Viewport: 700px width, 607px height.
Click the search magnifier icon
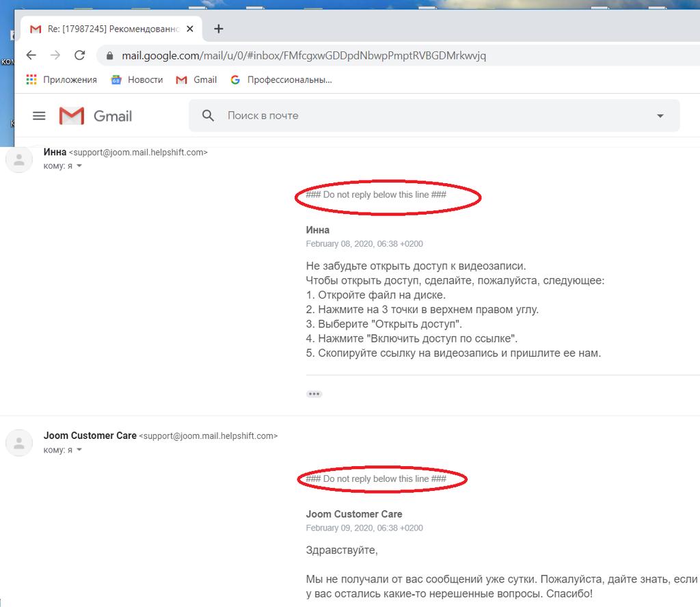[208, 116]
